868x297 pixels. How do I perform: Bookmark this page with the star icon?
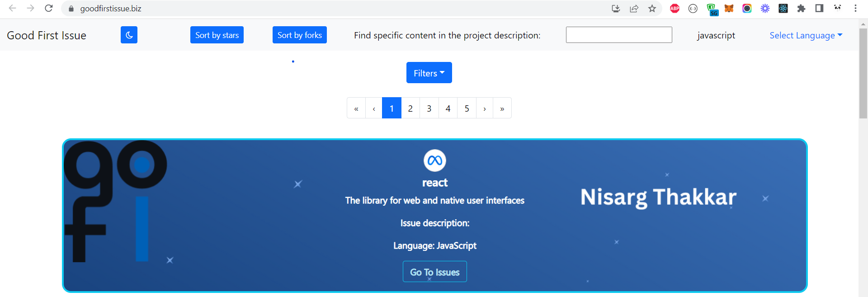click(x=652, y=8)
